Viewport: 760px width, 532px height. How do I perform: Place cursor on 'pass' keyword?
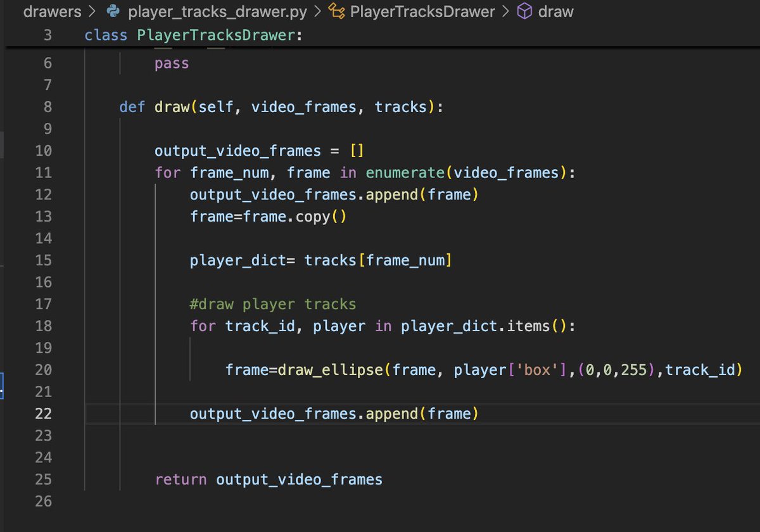point(172,63)
